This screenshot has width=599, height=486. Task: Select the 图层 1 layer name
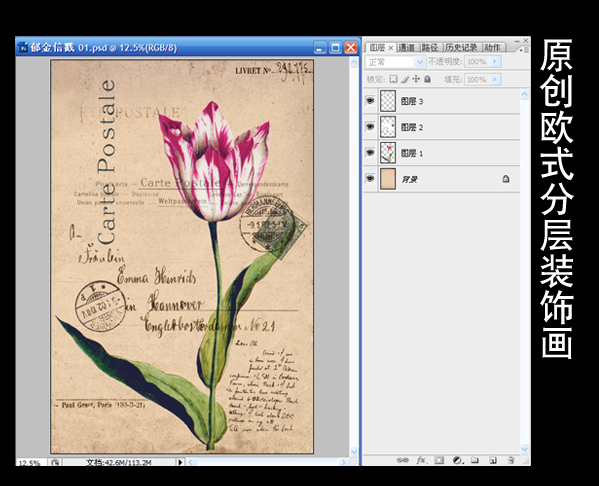point(412,153)
